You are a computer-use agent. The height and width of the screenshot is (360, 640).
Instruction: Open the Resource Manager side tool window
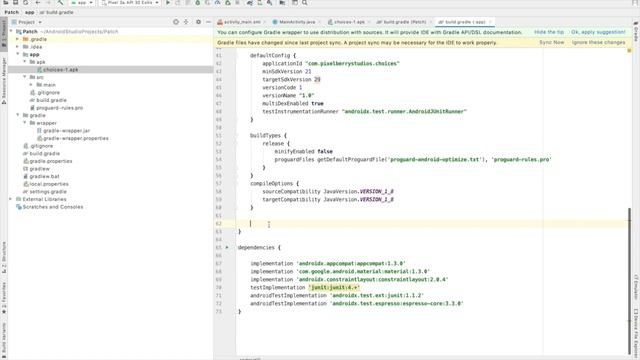4,80
